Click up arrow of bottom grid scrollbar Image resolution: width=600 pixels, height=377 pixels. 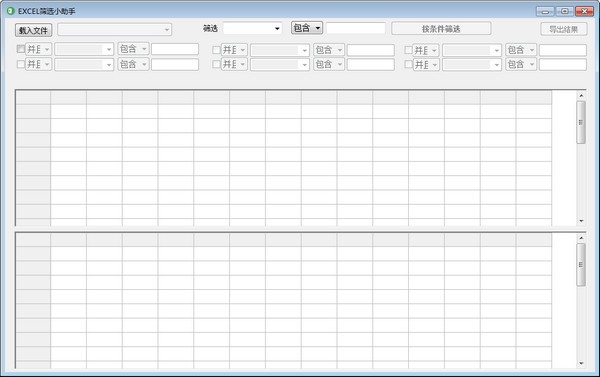(x=581, y=238)
